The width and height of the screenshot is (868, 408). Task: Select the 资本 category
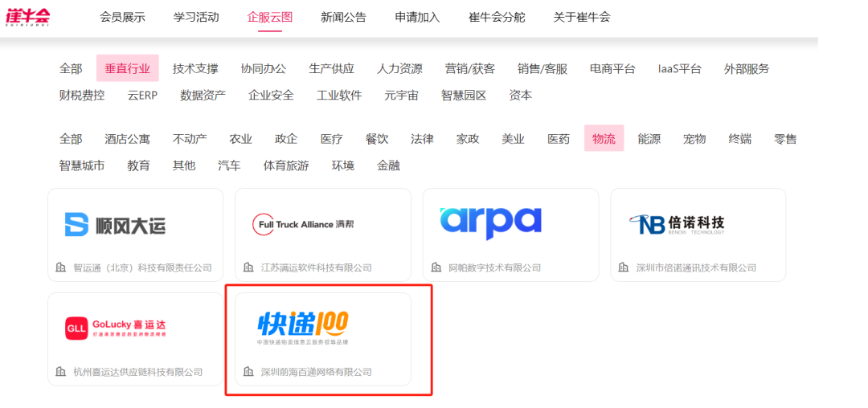pyautogui.click(x=521, y=95)
